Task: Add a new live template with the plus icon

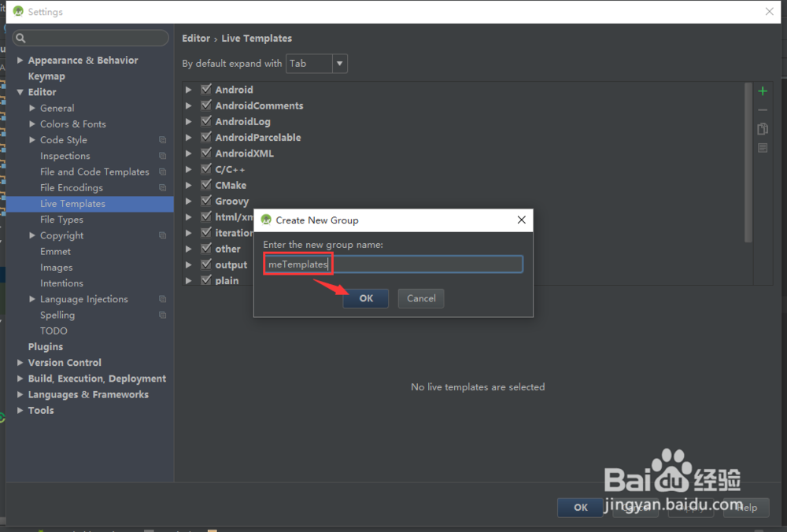Action: (x=762, y=91)
